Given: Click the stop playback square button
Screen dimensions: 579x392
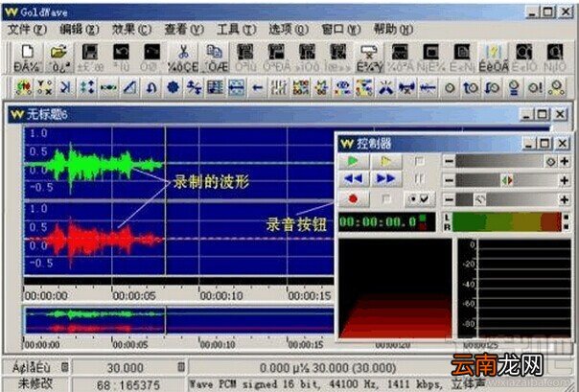Looking at the screenshot, I should pos(419,161).
